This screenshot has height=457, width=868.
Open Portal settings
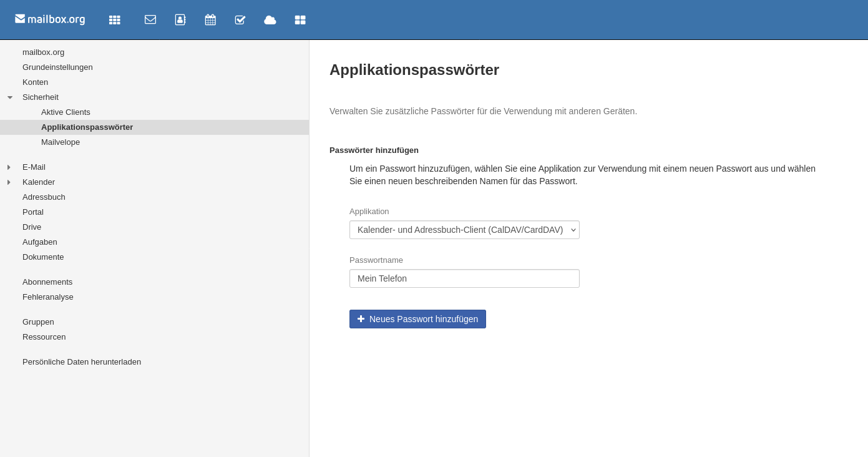point(33,212)
